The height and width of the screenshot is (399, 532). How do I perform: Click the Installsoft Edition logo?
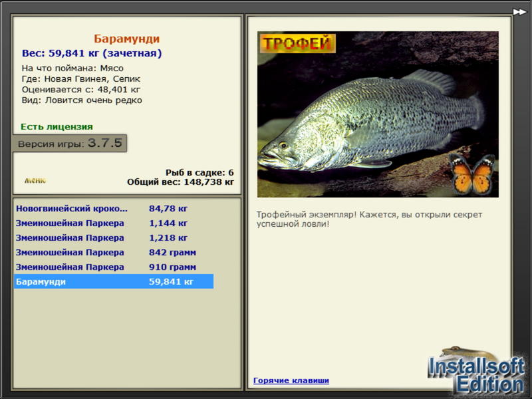click(x=475, y=371)
